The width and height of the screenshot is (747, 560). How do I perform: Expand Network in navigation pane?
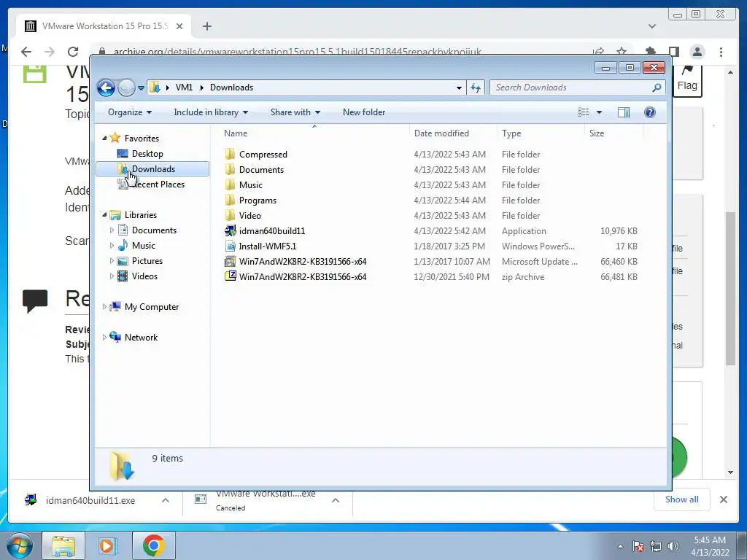(x=104, y=337)
